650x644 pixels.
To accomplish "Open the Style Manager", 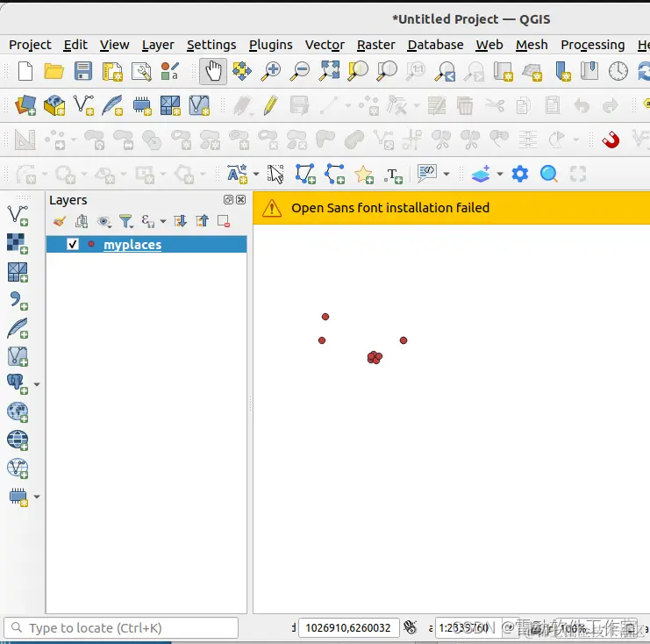I will [170, 71].
